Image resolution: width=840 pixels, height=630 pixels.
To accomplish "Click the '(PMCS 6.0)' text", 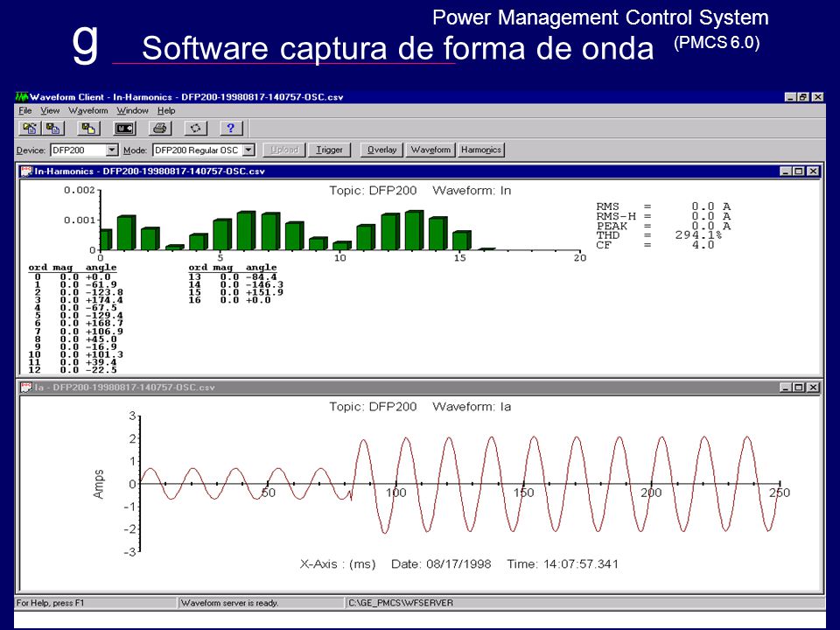I will pyautogui.click(x=717, y=42).
